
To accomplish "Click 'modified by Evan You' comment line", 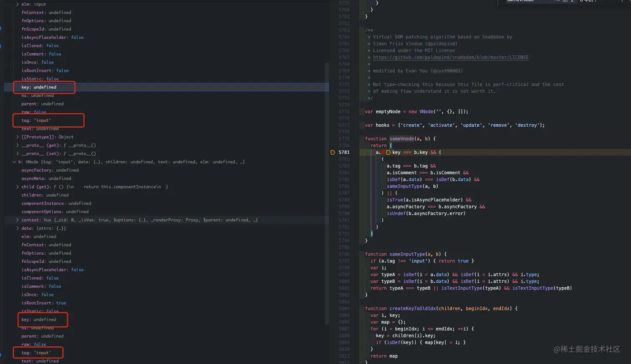I will point(418,71).
